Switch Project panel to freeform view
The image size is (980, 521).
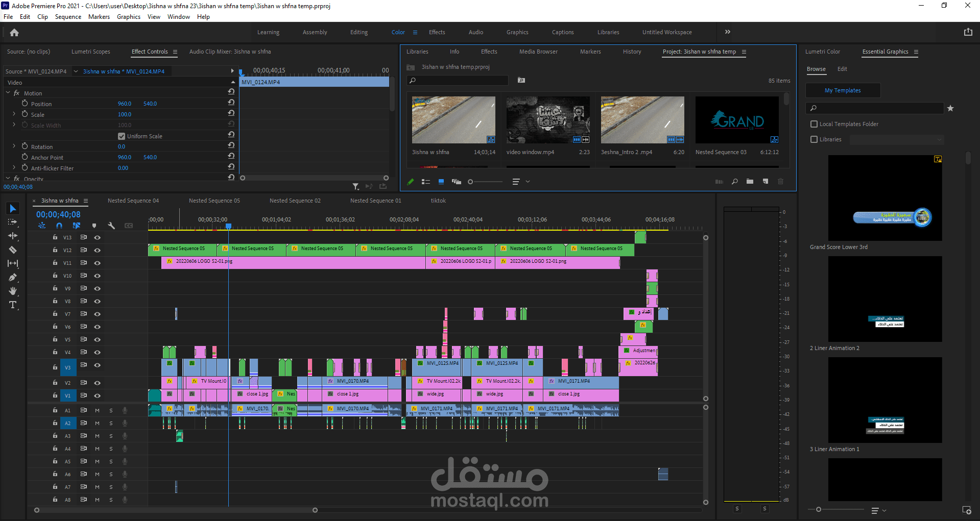point(457,182)
